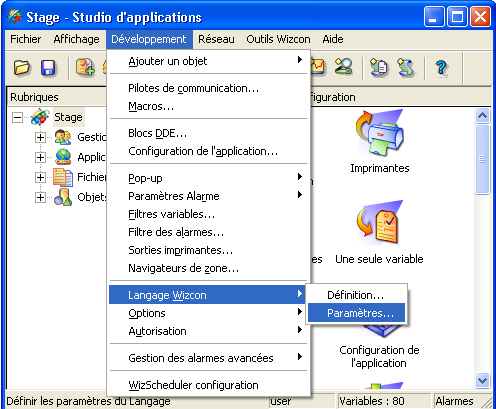The image size is (496, 409).
Task: Click the scrollbar down arrow
Action: (483, 380)
